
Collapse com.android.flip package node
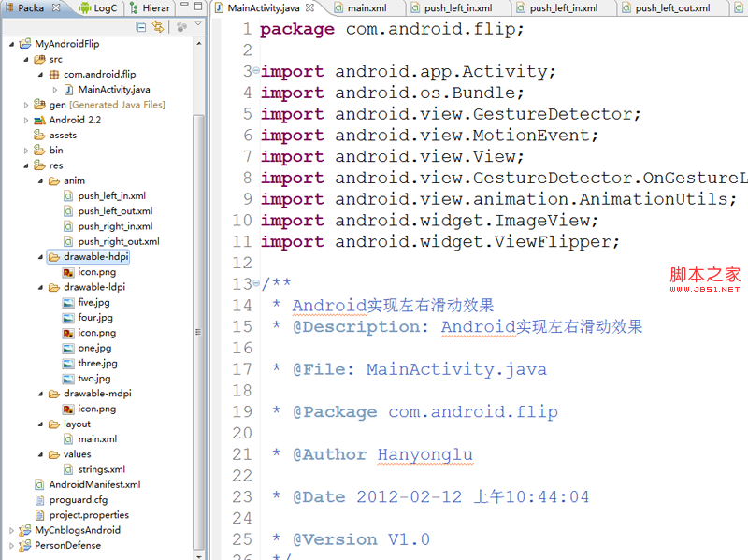pyautogui.click(x=40, y=75)
